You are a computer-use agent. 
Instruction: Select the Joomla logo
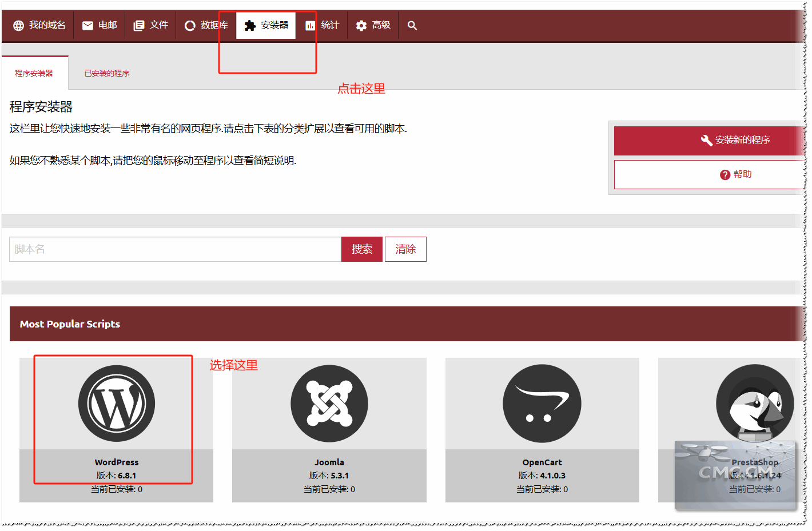[x=329, y=404]
